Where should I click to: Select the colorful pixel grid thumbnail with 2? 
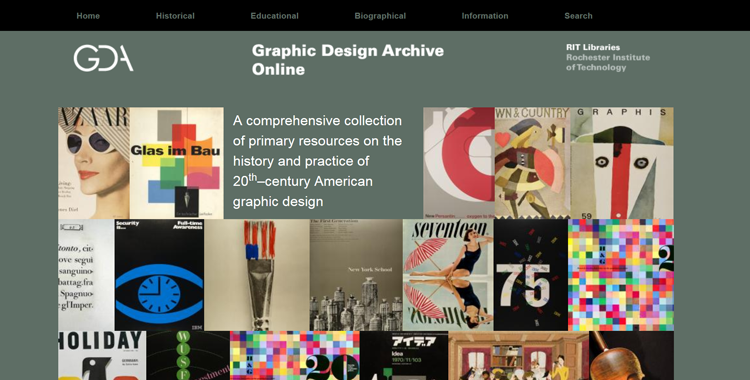coord(621,275)
